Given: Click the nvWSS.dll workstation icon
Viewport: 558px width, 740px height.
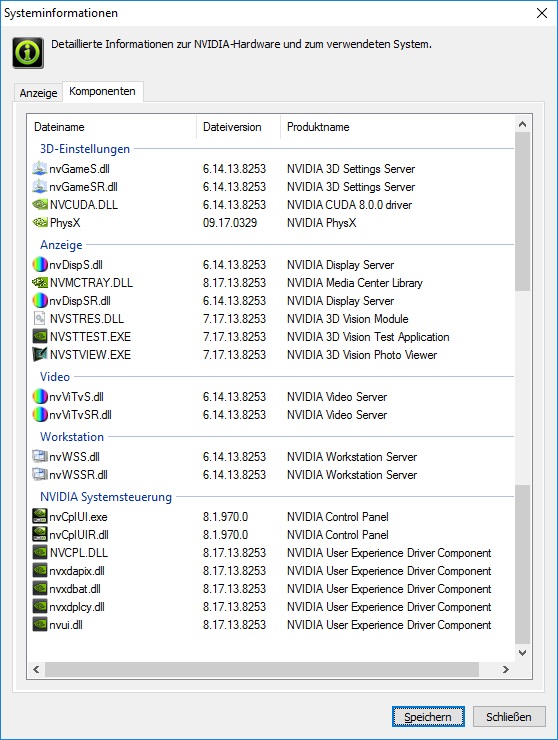Looking at the screenshot, I should coord(40,456).
